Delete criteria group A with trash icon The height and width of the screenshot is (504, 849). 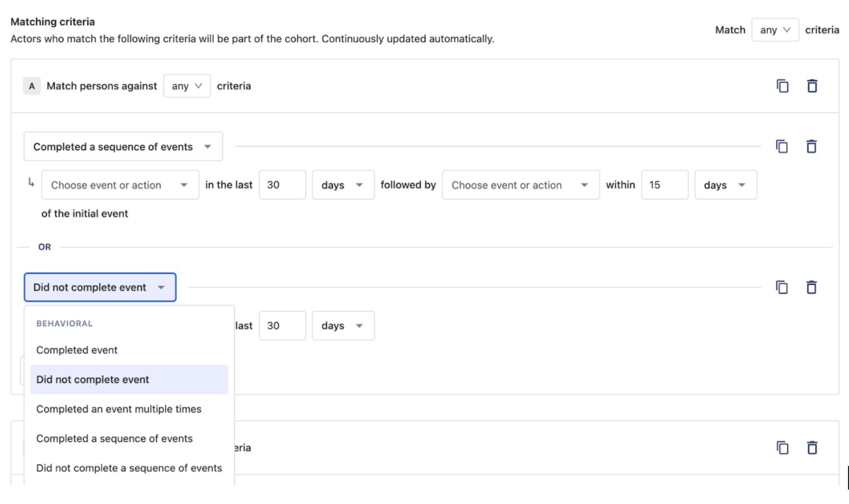tap(812, 86)
